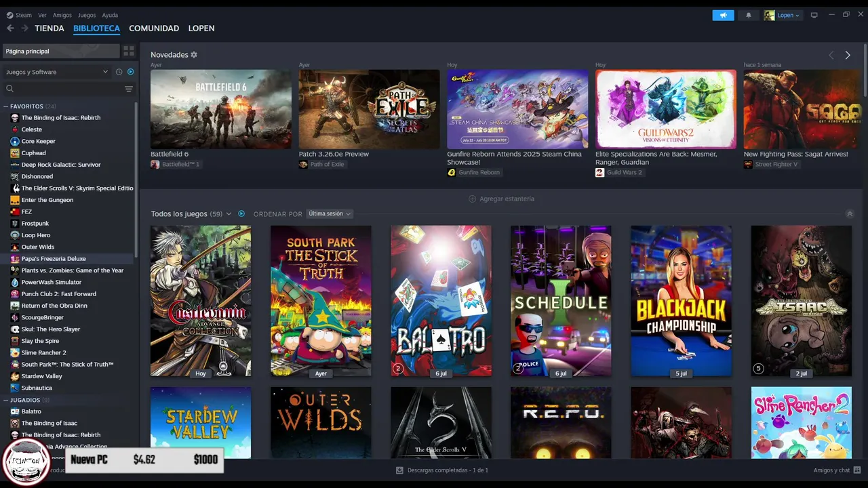This screenshot has height=488, width=868.
Task: Toggle the ready-to-play filter icon in sidebar
Action: click(130, 72)
